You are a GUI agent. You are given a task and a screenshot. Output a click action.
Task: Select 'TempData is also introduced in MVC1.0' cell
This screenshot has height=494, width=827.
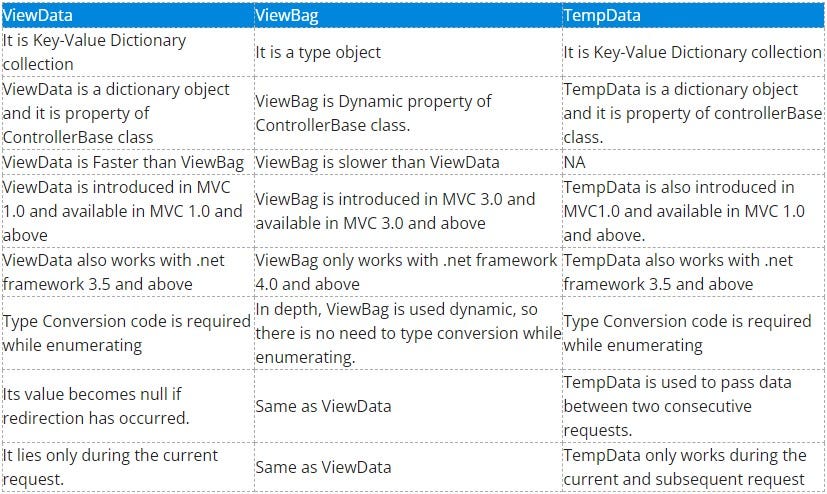pos(693,211)
